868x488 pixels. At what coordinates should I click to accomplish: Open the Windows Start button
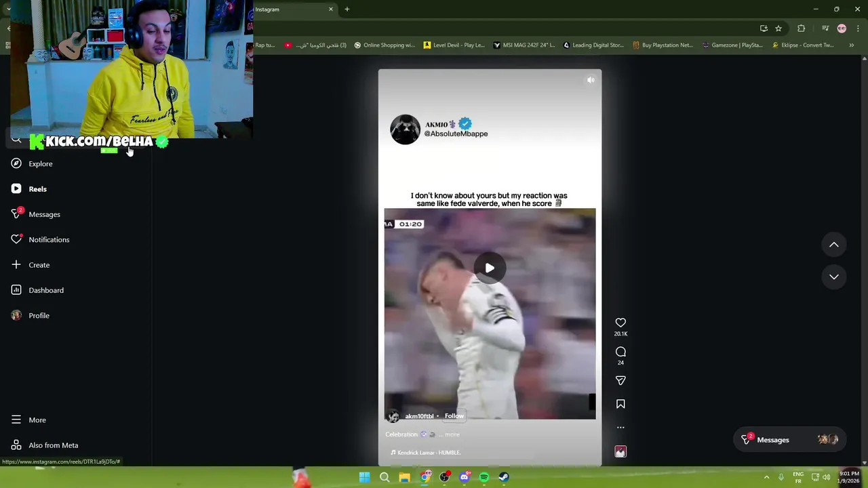364,477
